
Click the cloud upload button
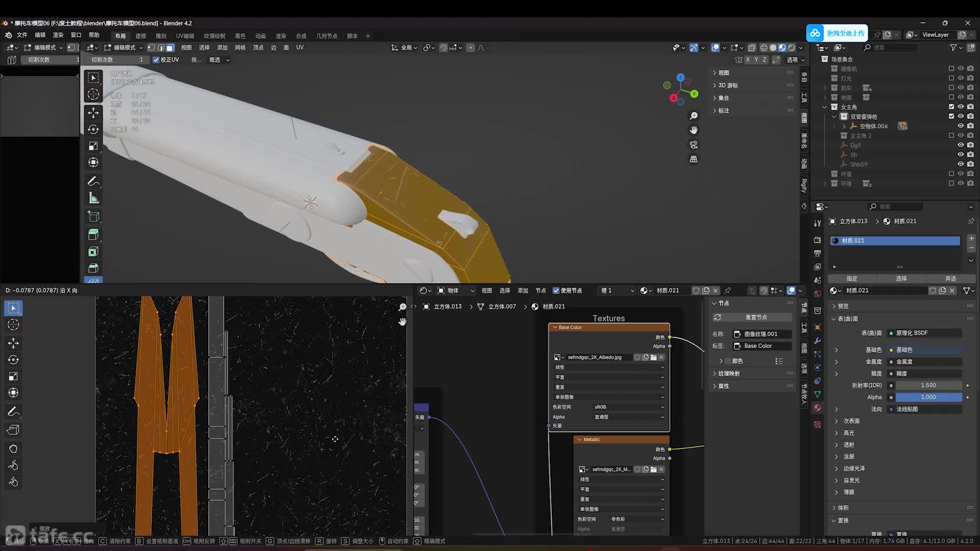pyautogui.click(x=837, y=33)
